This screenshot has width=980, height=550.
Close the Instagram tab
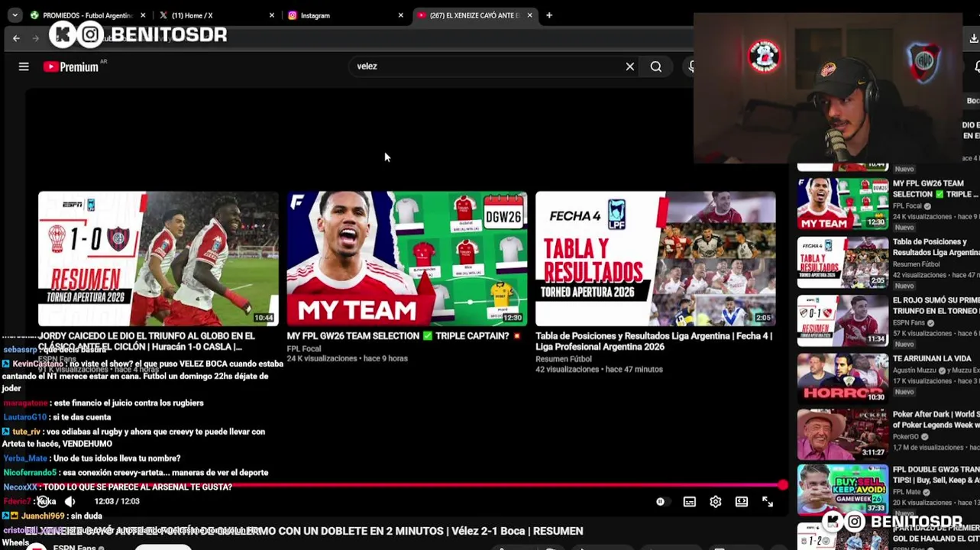pos(400,15)
